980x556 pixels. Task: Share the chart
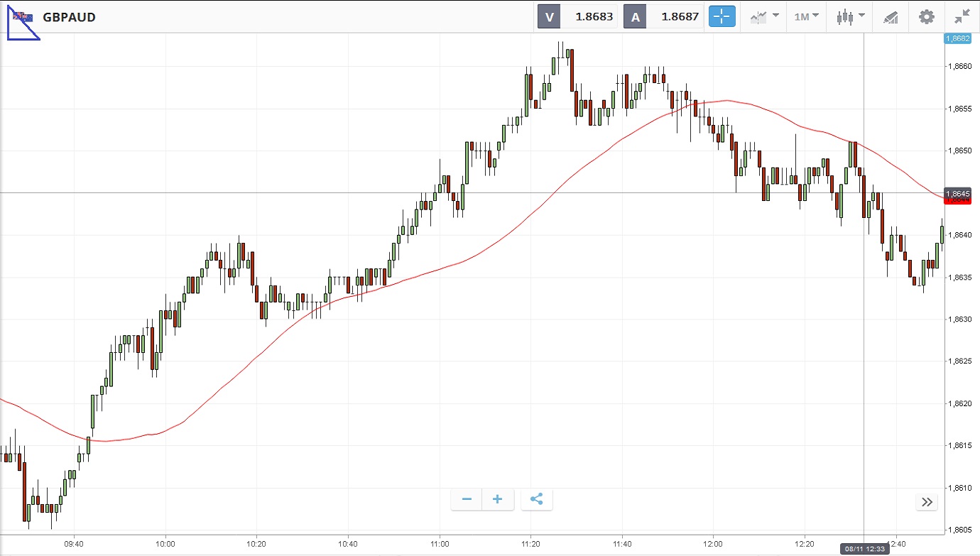(537, 499)
